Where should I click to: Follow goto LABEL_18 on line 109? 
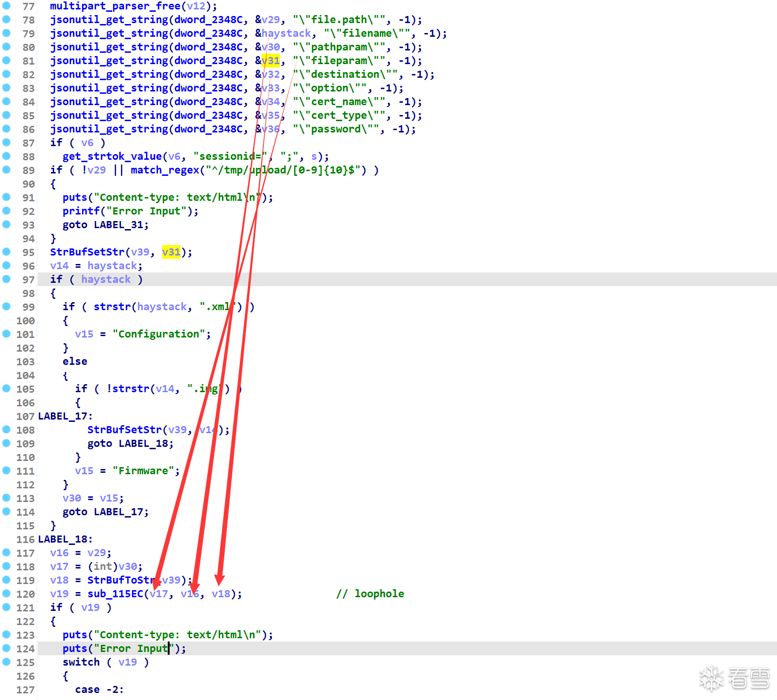[x=131, y=444]
